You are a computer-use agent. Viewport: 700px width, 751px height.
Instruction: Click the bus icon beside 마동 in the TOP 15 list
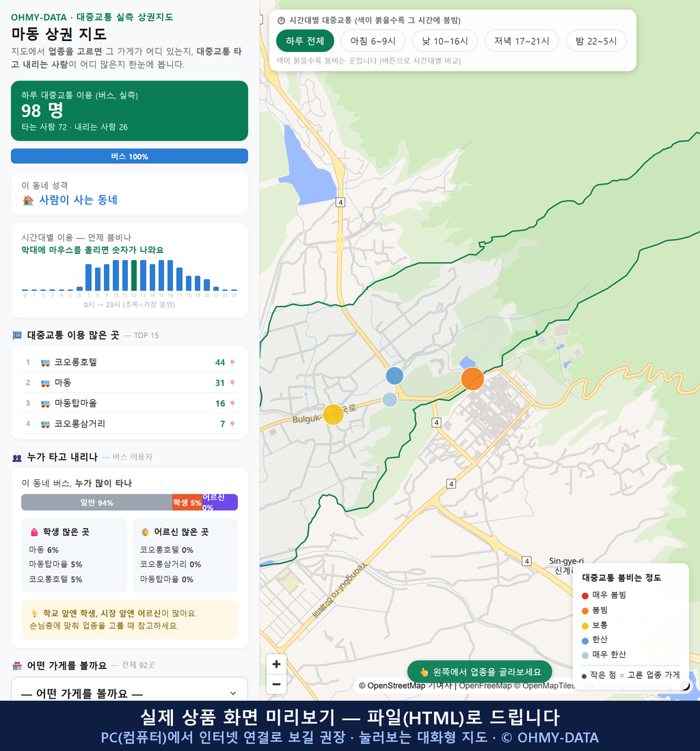46,383
